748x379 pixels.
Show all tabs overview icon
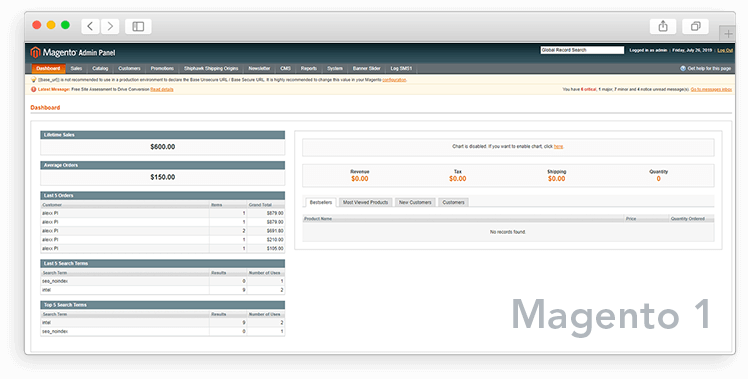pyautogui.click(x=696, y=26)
